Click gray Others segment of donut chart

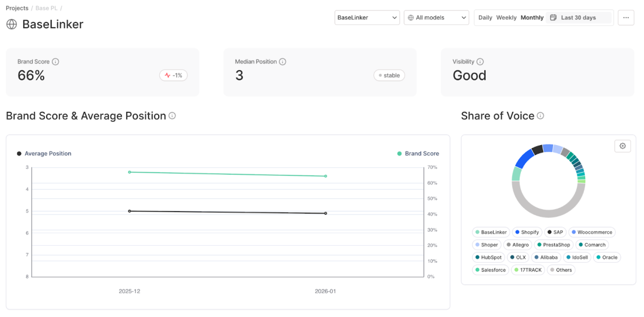[549, 213]
